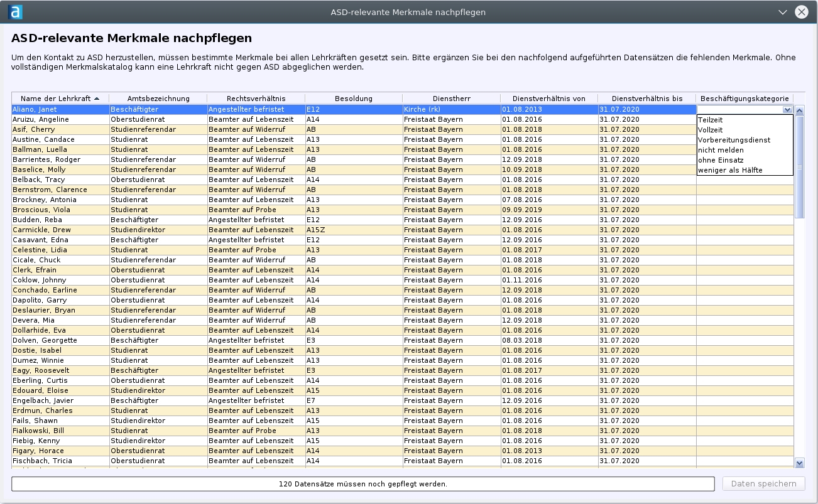The width and height of the screenshot is (818, 504).
Task: Choose 'ohne Einsatz' in the dropdown list
Action: [x=744, y=160]
